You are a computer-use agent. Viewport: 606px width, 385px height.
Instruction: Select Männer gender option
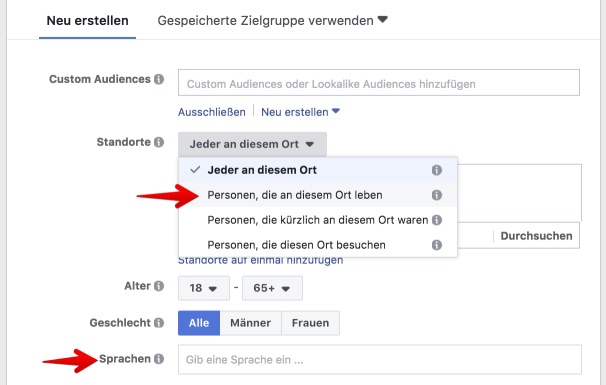250,323
